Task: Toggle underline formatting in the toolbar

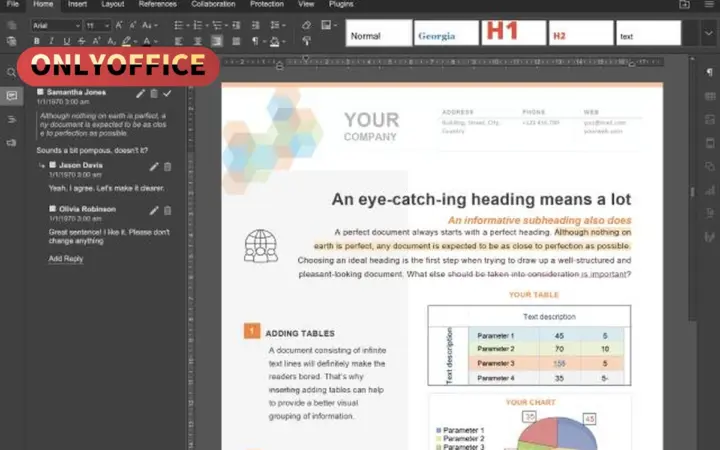Action: (67, 41)
